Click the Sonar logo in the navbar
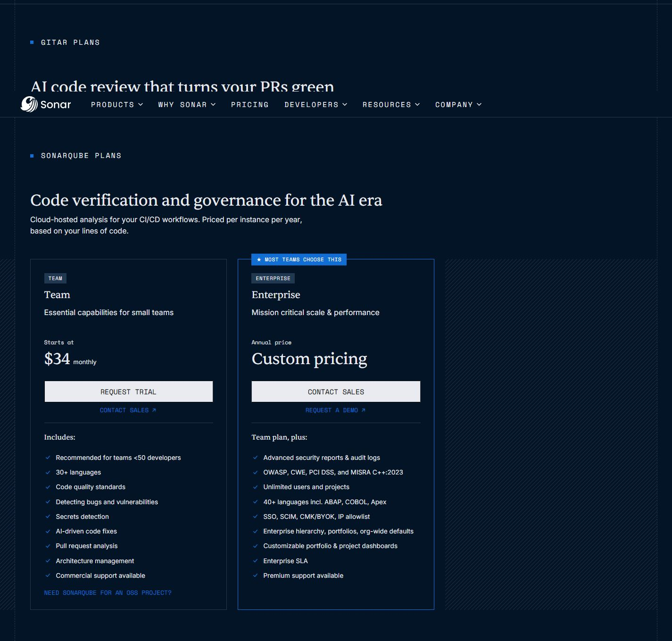The width and height of the screenshot is (672, 641). tap(46, 104)
